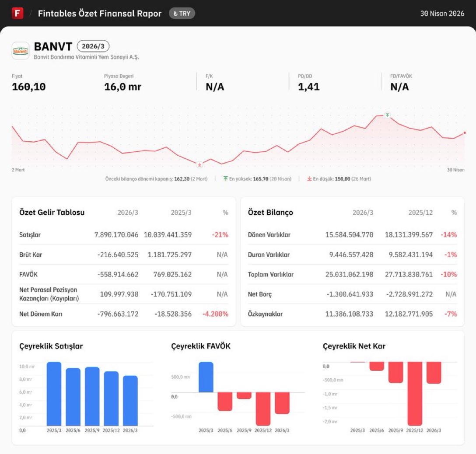Viewport: 476px width, 454px height.
Task: Click the 2026/3 bar in Çeyreklik Satışlar
Action: 130,401
